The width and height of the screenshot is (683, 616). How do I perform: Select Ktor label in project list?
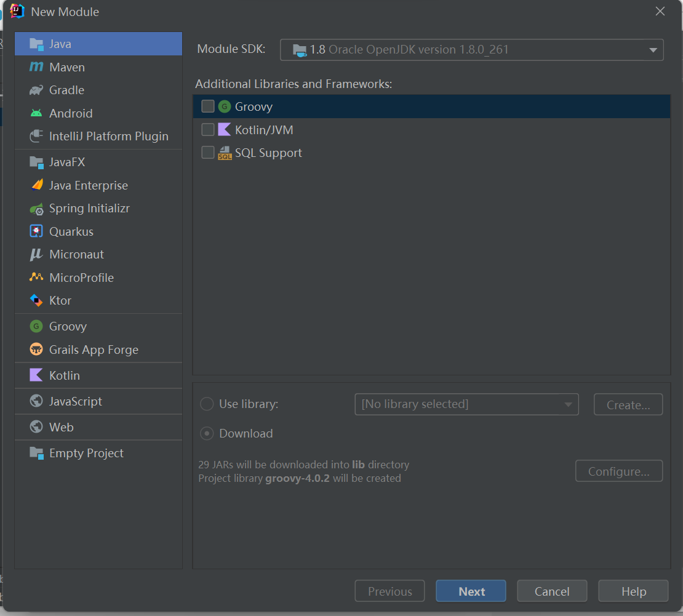(x=60, y=300)
